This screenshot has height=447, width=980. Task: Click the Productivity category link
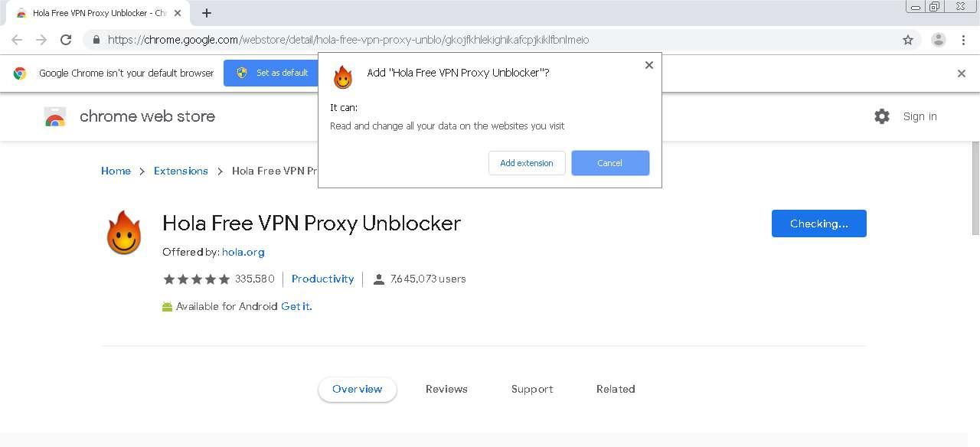323,279
